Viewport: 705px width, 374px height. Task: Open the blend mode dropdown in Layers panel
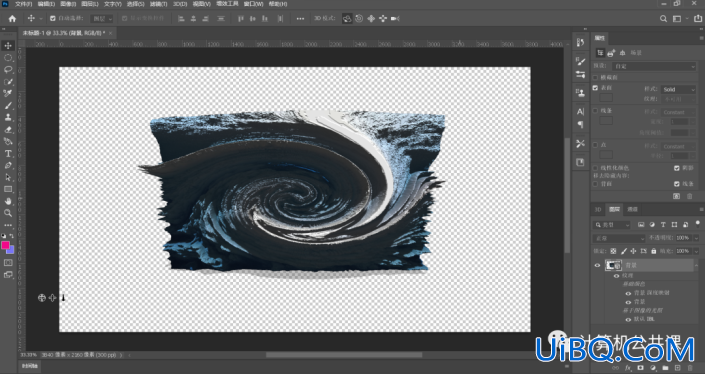pyautogui.click(x=619, y=238)
